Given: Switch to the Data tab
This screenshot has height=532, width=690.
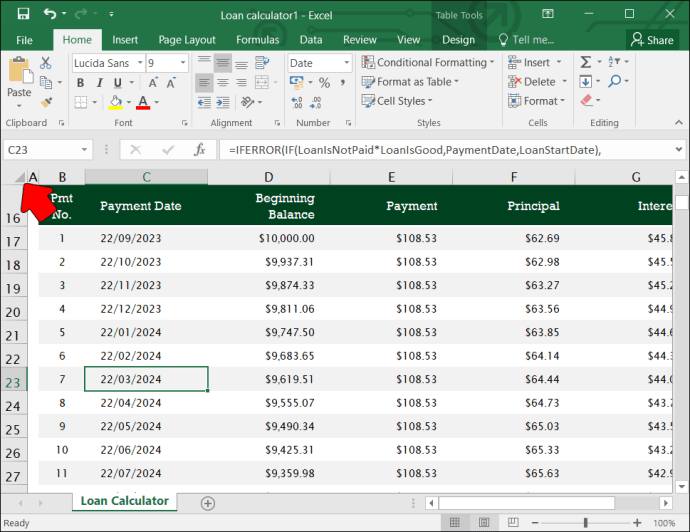Looking at the screenshot, I should [x=311, y=40].
